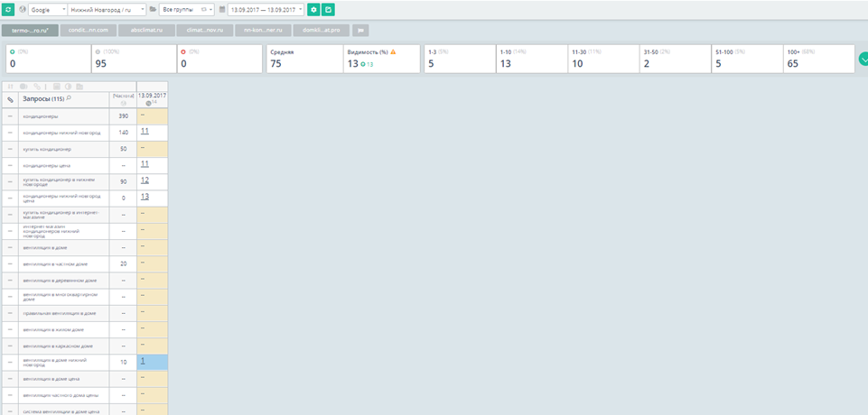Click the dash cell left of вентиляция в жилом доме
The height and width of the screenshot is (415, 868).
(10, 330)
